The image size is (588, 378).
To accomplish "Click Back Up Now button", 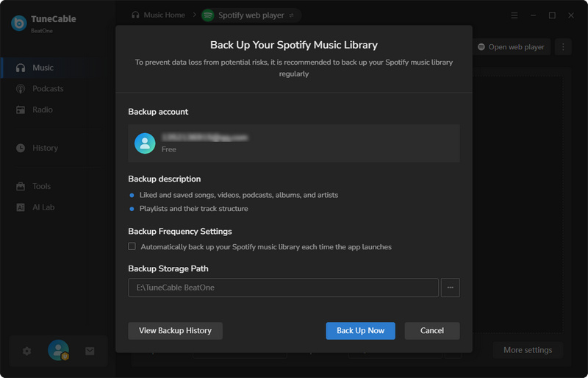I will coord(360,331).
